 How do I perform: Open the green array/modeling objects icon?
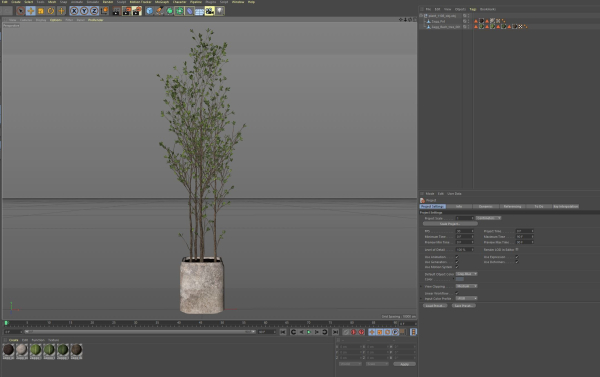(x=179, y=11)
